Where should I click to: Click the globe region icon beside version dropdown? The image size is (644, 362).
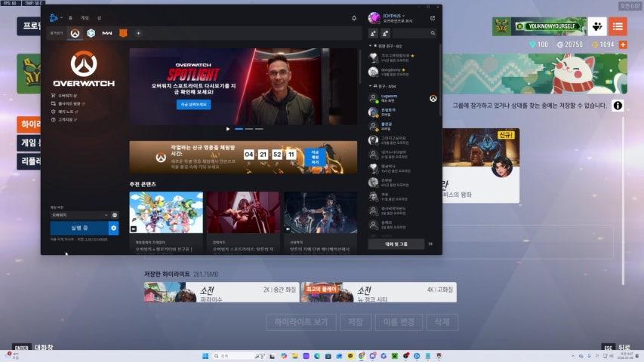115,215
